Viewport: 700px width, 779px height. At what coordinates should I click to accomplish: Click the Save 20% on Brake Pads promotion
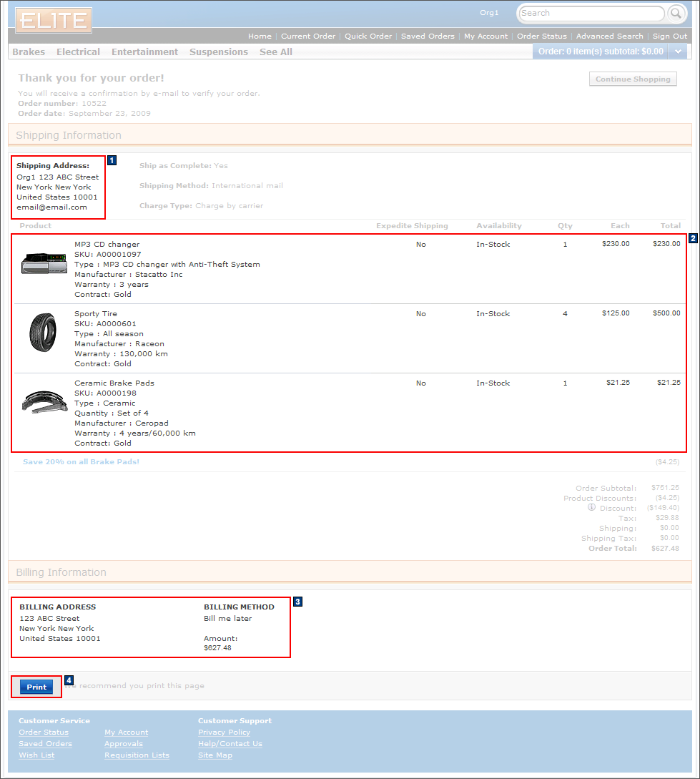tap(81, 461)
